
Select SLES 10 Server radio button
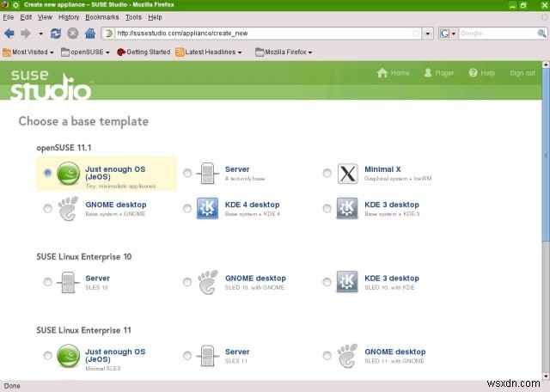[x=48, y=282]
